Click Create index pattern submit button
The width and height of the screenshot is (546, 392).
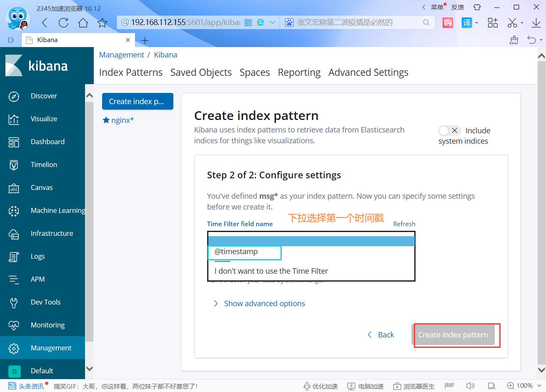[453, 335]
